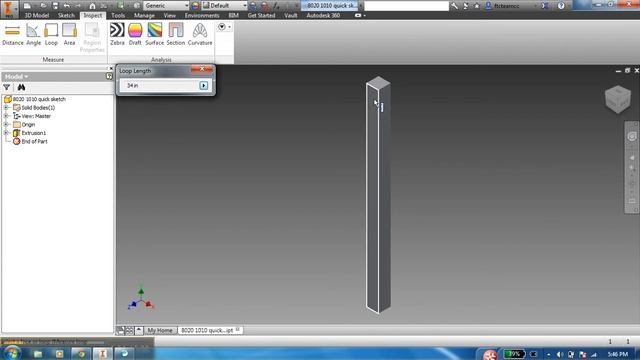Open the Inventor application menu
Viewport: 640px width, 360px height.
pyautogui.click(x=9, y=9)
